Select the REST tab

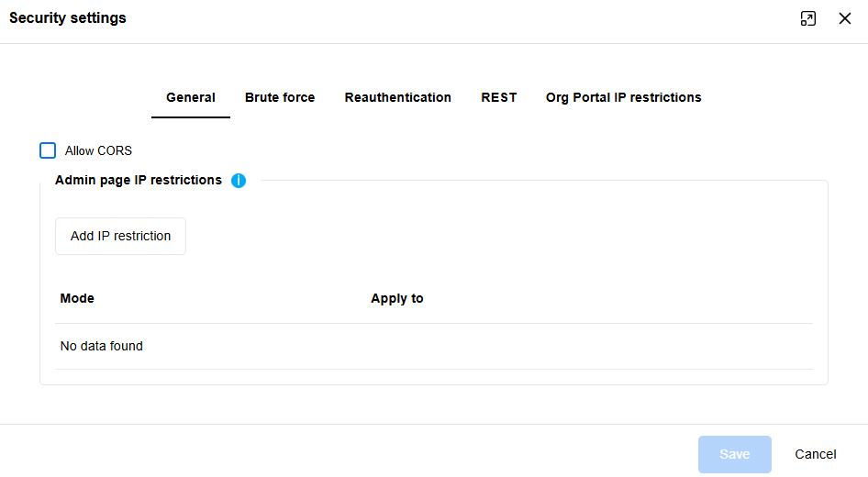click(x=499, y=97)
